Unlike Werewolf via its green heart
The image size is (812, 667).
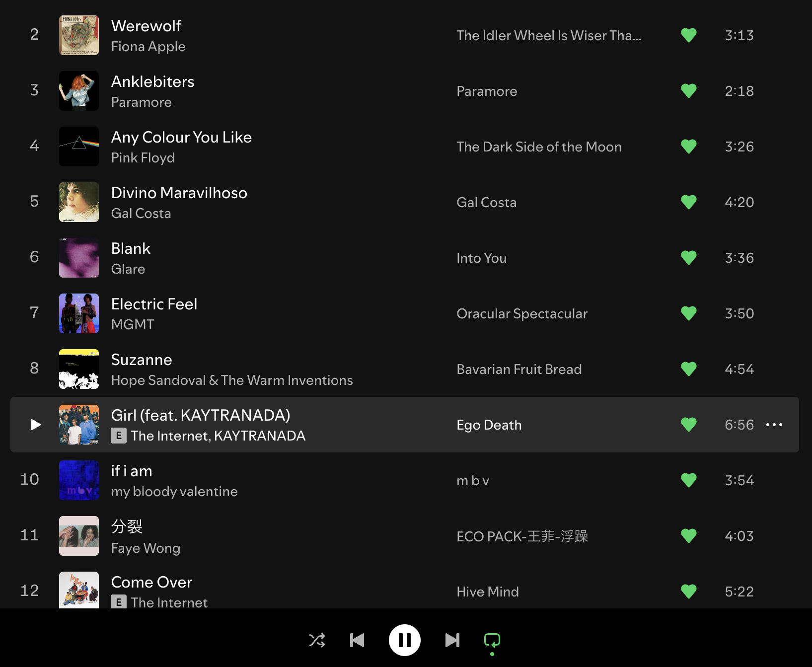point(689,35)
